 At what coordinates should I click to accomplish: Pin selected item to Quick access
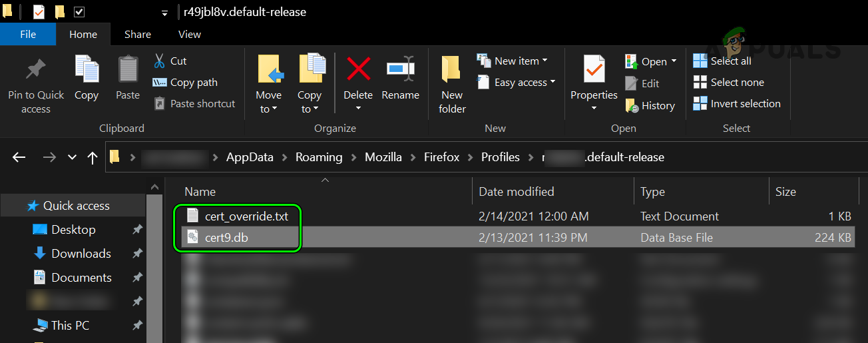click(36, 86)
